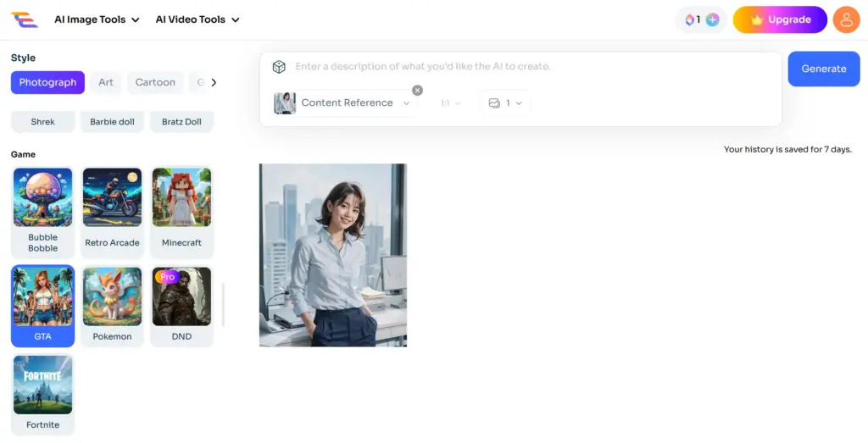Screen dimensions: 868x443
Task: Remove the content reference image with X
Action: pos(417,91)
